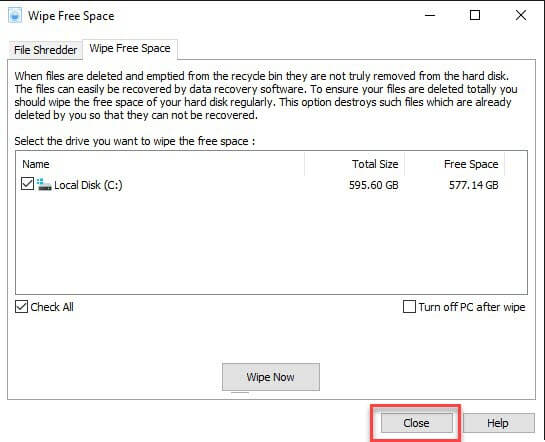Click the 595.60 GB total size value
545x442 pixels.
coord(374,185)
